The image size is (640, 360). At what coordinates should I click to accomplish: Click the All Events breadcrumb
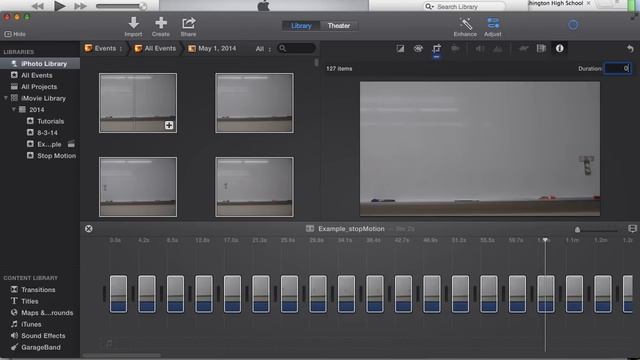tap(156, 48)
